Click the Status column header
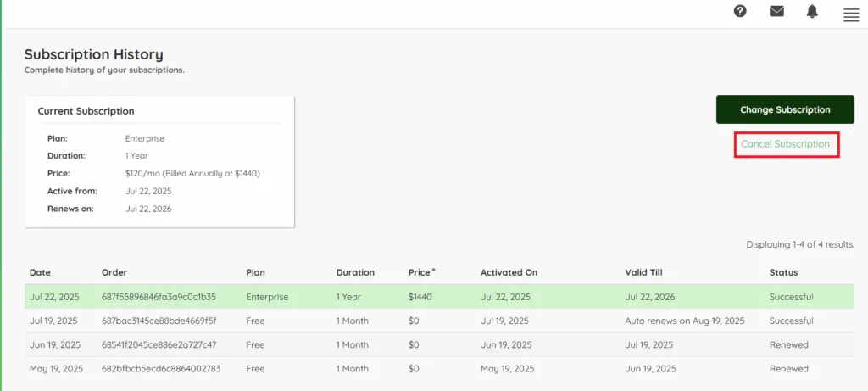868x391 pixels. (x=783, y=272)
